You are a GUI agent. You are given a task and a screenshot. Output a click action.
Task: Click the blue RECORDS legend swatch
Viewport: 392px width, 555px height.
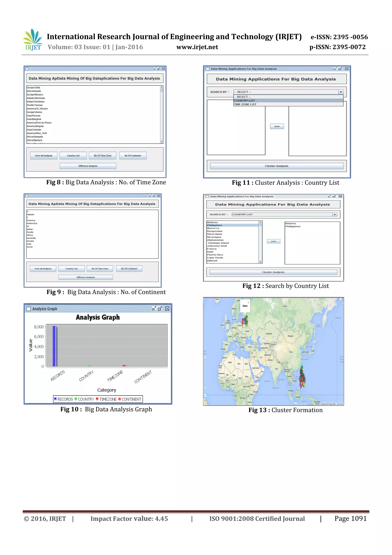[55, 399]
